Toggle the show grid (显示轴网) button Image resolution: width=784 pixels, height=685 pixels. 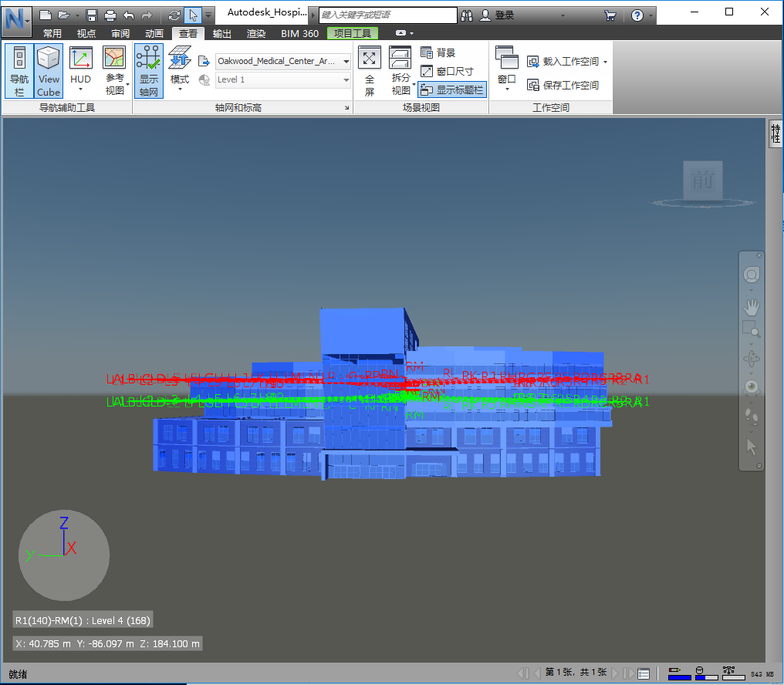click(148, 70)
